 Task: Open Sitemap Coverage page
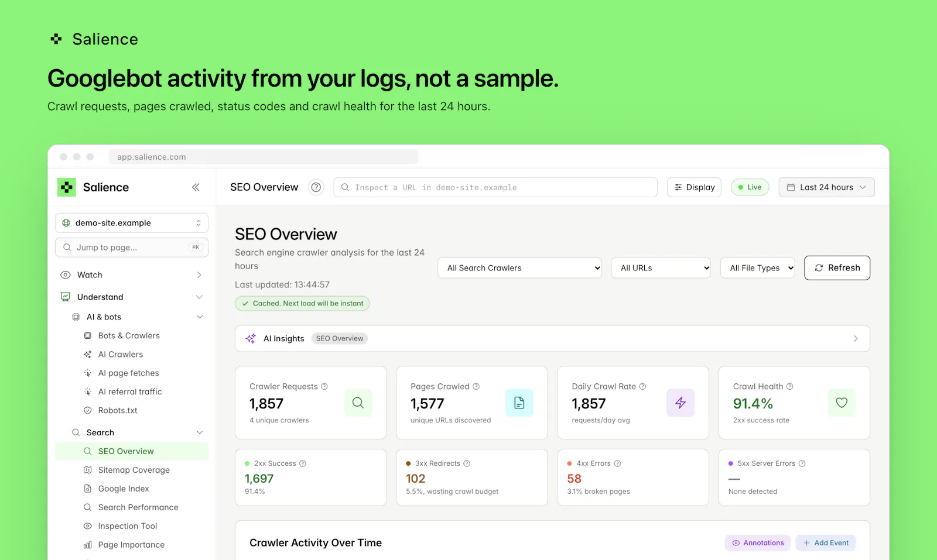134,470
